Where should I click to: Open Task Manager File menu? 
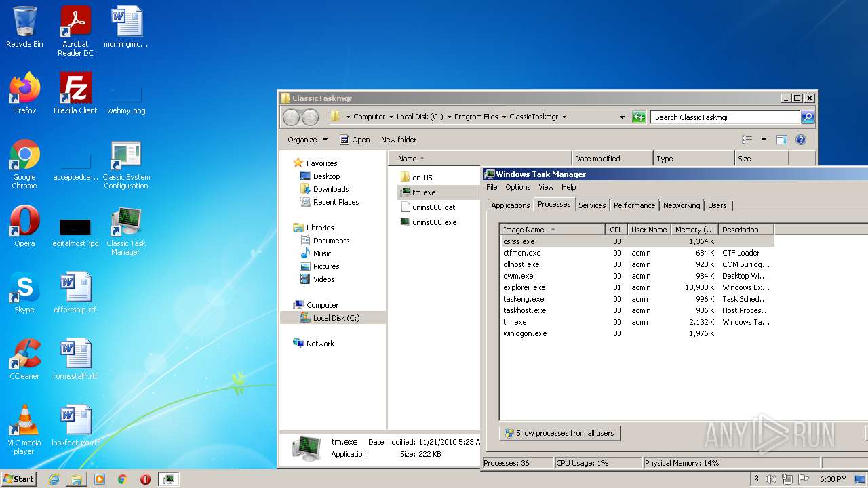[492, 187]
